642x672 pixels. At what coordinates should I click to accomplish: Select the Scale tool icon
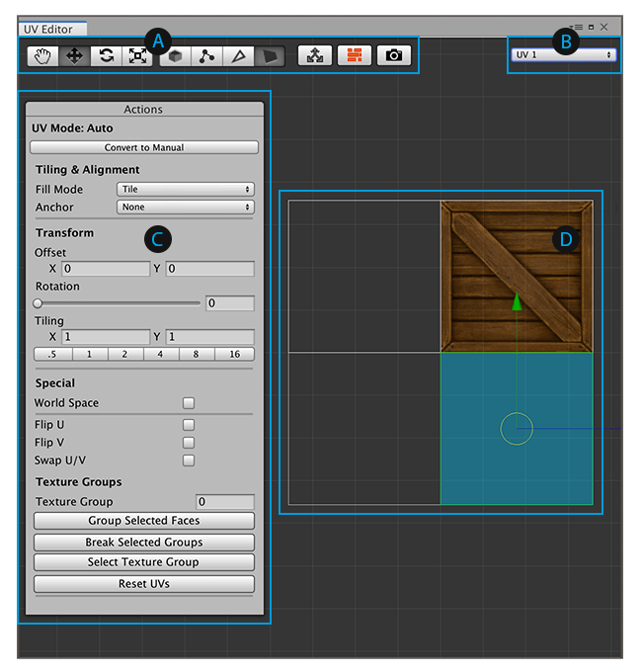coord(137,55)
